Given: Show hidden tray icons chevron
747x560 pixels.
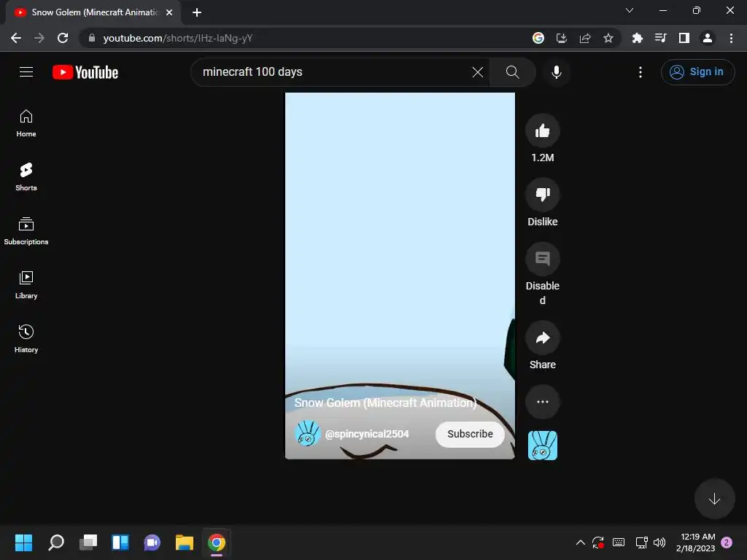Looking at the screenshot, I should coord(580,542).
